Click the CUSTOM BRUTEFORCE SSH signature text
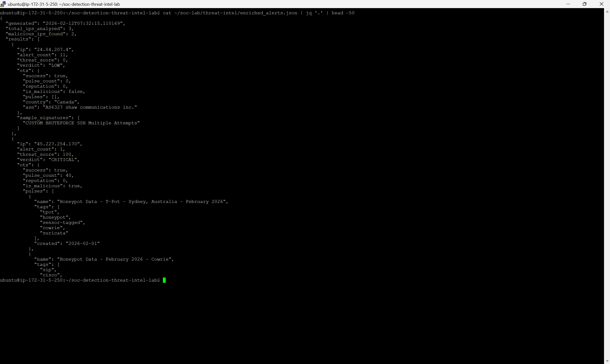610x364 pixels. [81, 123]
